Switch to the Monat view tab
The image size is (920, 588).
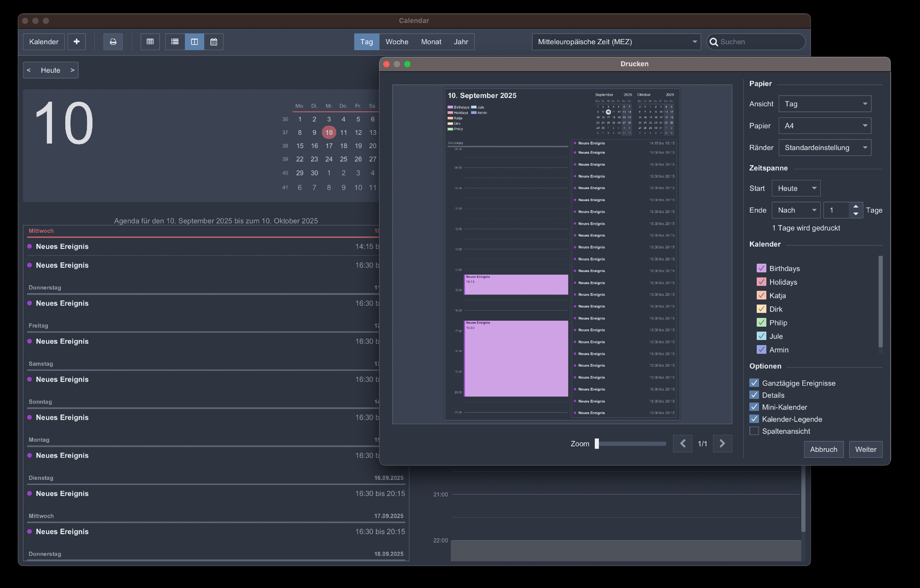[x=431, y=42]
